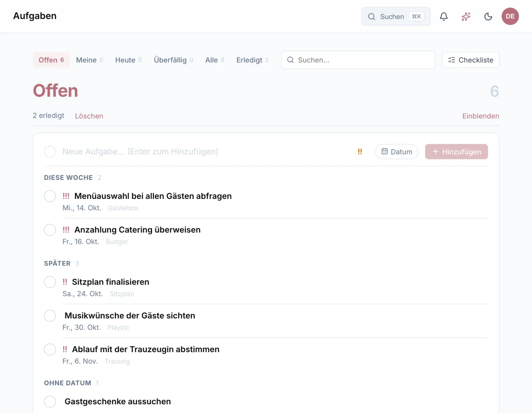
Task: Click the Trauung tag under Ablauf task
Action: [117, 361]
